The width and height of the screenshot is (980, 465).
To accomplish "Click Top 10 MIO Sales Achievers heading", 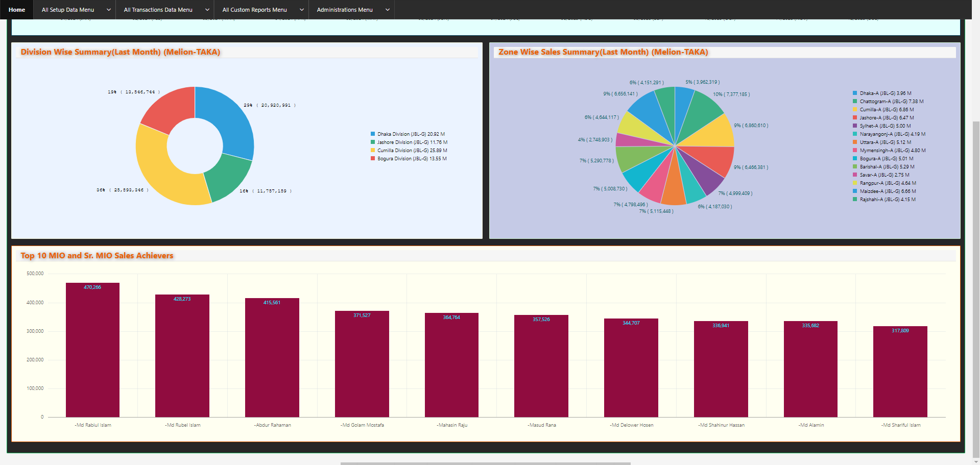I will pos(97,256).
